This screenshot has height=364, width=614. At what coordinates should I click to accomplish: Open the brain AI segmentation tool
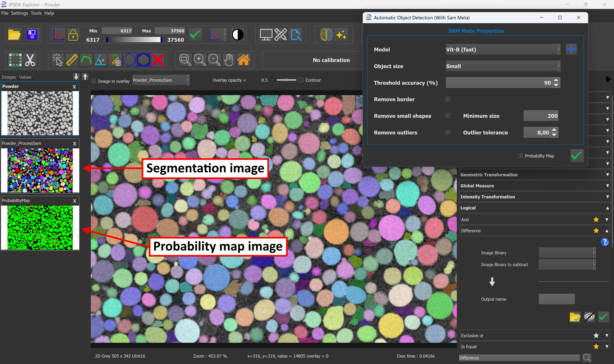[326, 35]
